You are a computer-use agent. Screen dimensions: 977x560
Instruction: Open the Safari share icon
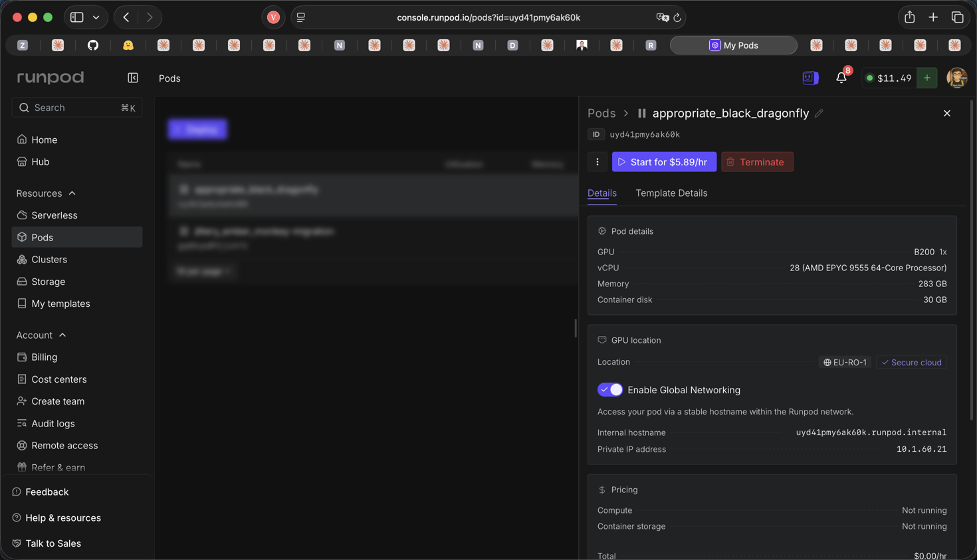(x=909, y=17)
